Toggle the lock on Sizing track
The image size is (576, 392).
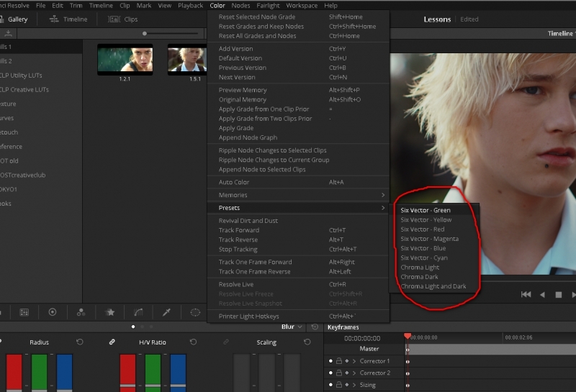coord(338,386)
